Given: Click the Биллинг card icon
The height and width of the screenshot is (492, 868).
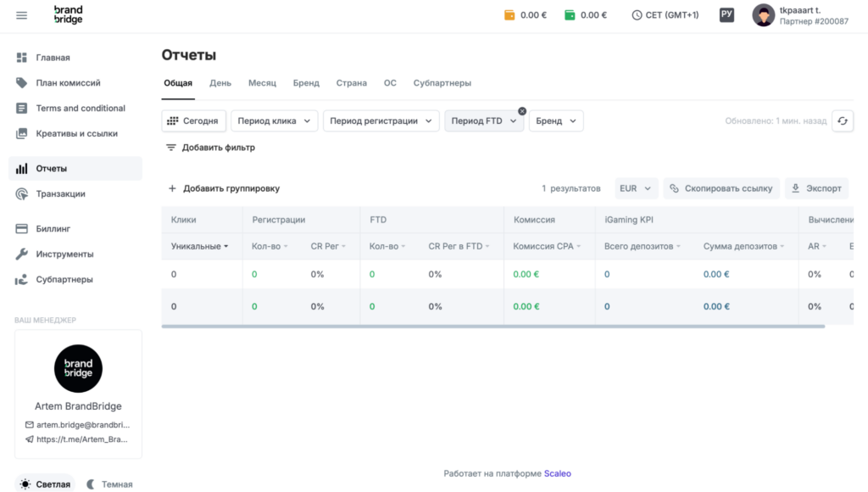Looking at the screenshot, I should pos(21,228).
